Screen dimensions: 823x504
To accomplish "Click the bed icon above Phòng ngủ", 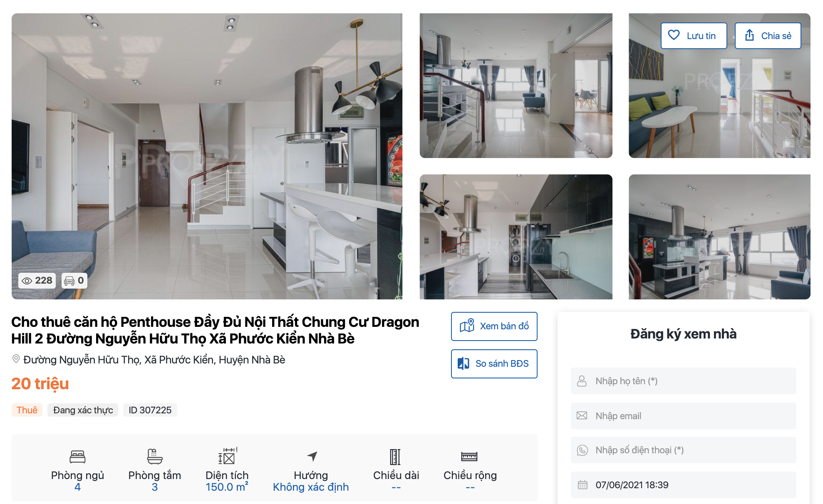I will pos(77,457).
